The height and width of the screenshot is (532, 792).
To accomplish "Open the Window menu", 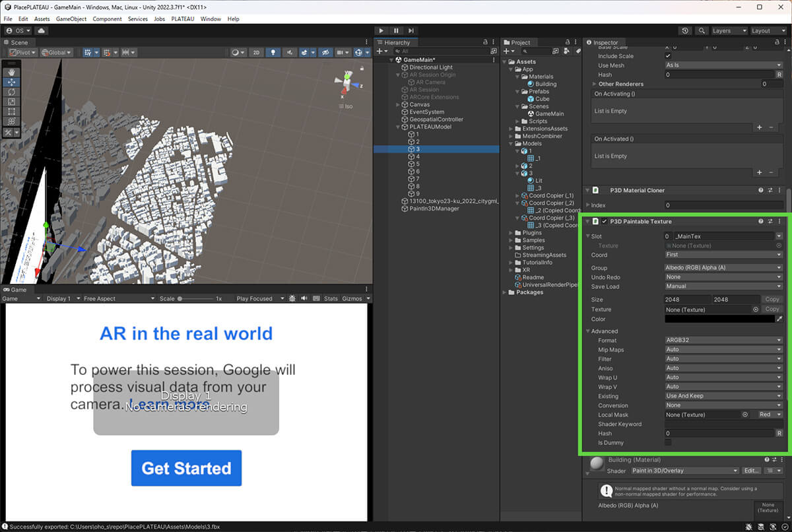I will 211,19.
